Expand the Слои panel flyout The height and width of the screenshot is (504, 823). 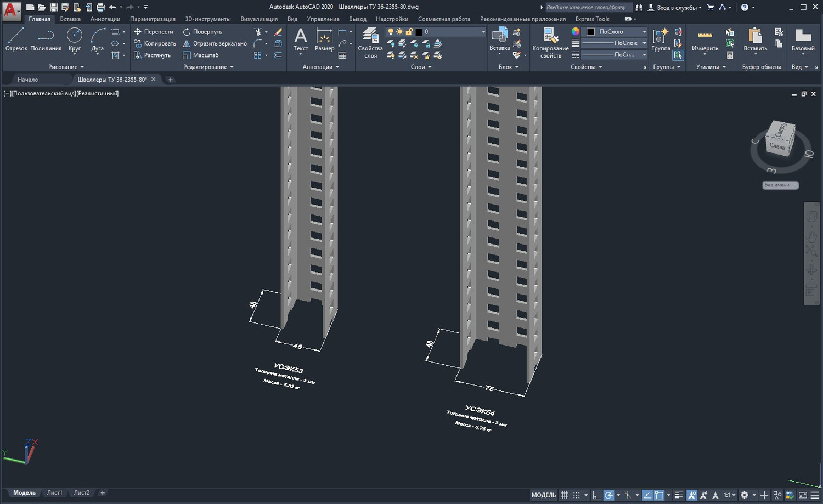tap(421, 67)
